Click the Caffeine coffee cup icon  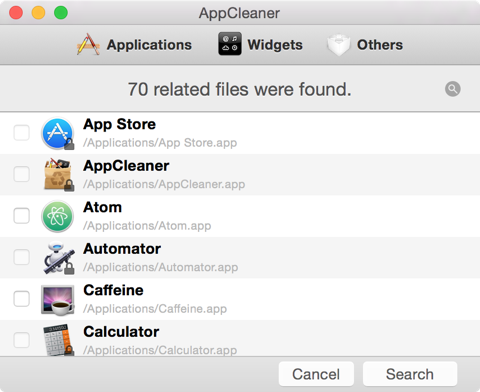pyautogui.click(x=58, y=300)
